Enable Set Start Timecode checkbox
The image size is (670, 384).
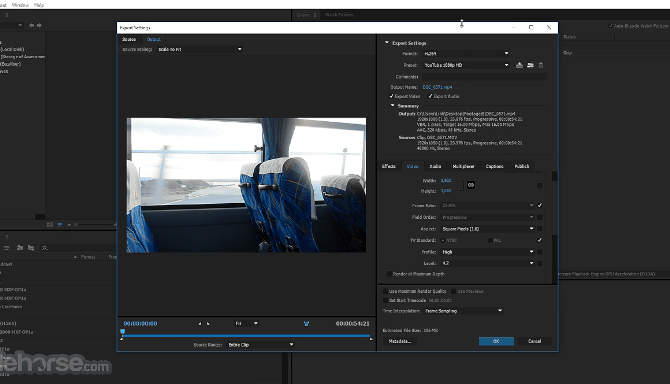pyautogui.click(x=385, y=300)
